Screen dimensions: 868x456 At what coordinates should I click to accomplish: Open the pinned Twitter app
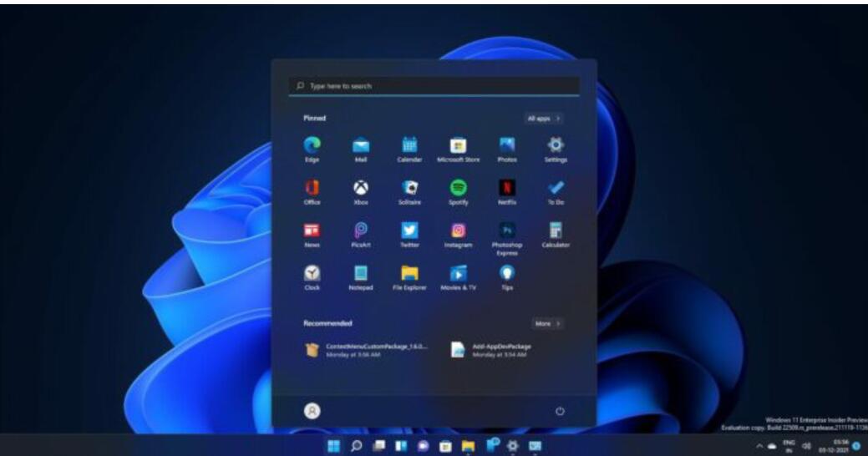click(x=409, y=235)
